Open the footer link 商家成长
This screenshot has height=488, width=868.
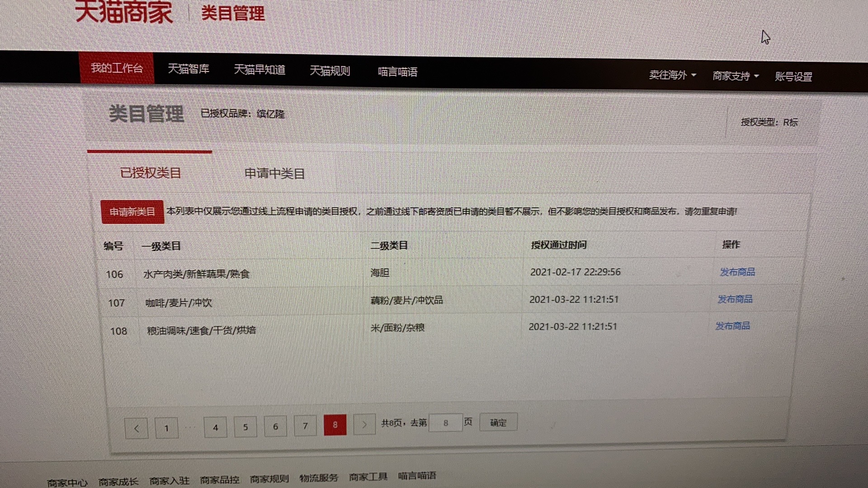click(118, 482)
